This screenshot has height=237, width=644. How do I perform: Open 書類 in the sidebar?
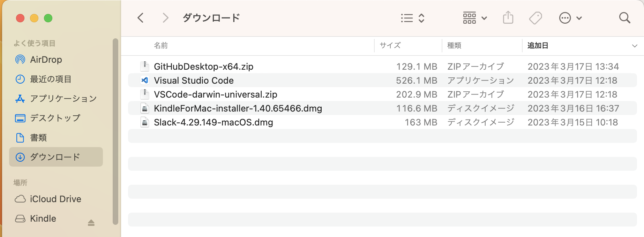tap(56, 138)
